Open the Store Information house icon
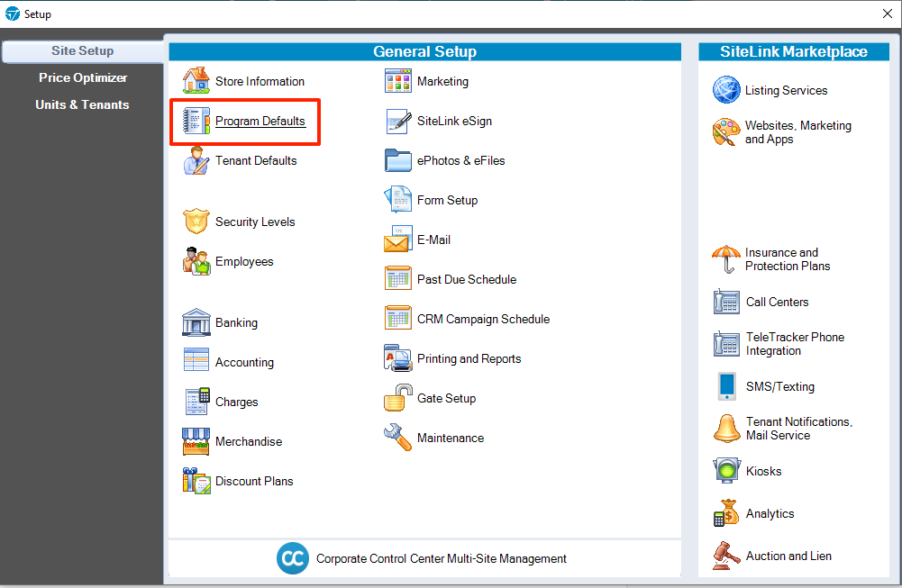902x588 pixels. click(x=196, y=80)
